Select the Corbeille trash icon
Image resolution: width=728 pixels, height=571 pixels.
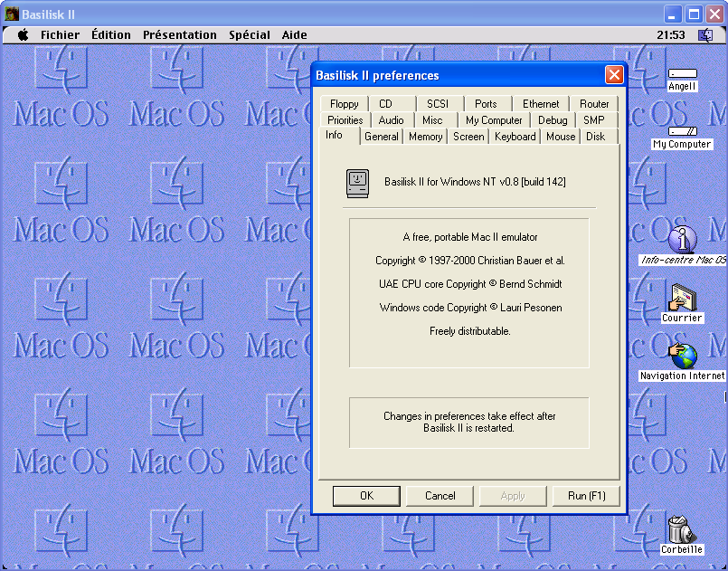(x=681, y=528)
